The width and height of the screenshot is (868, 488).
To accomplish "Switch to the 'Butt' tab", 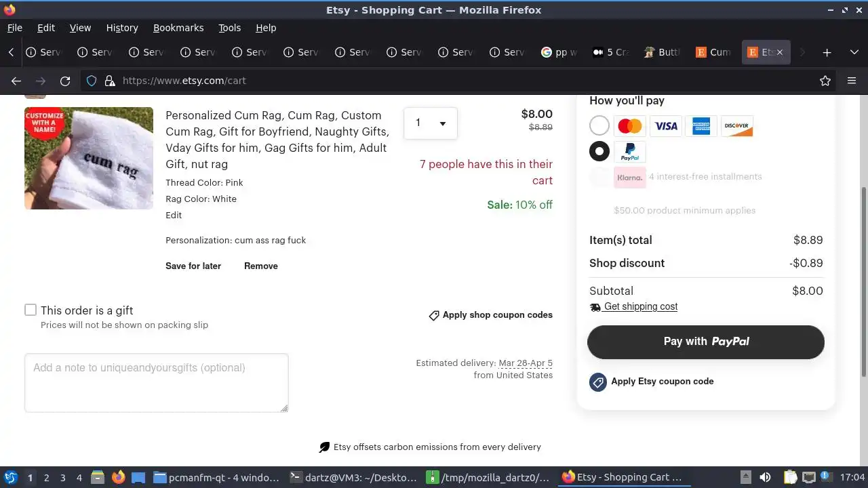I will click(x=663, y=52).
